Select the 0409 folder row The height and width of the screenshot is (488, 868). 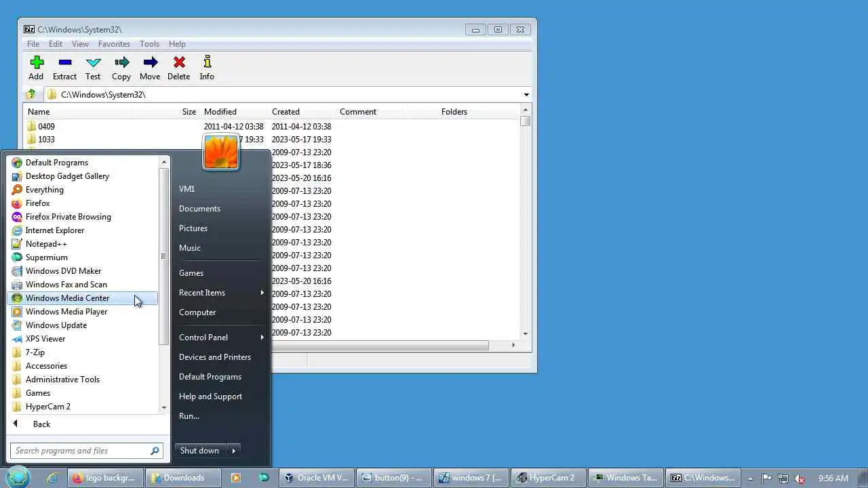(271, 127)
